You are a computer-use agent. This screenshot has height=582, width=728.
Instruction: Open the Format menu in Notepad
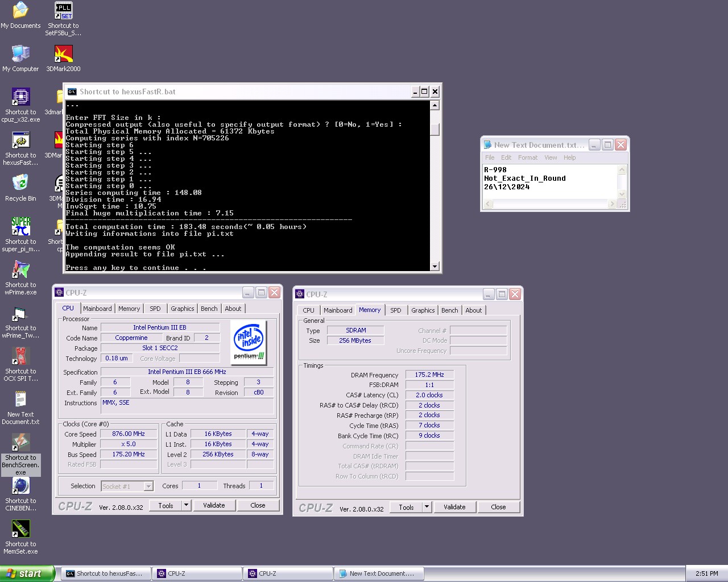click(x=528, y=157)
